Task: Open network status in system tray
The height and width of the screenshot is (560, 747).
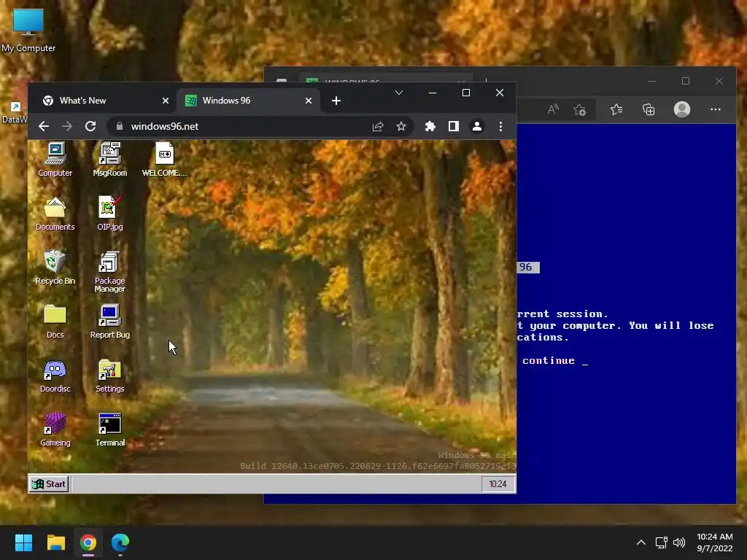Action: 661,542
